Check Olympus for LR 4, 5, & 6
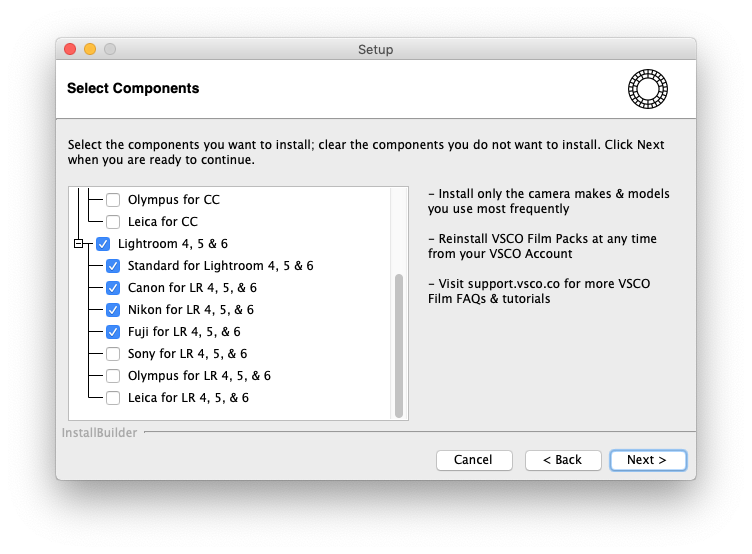752x554 pixels. click(x=113, y=376)
